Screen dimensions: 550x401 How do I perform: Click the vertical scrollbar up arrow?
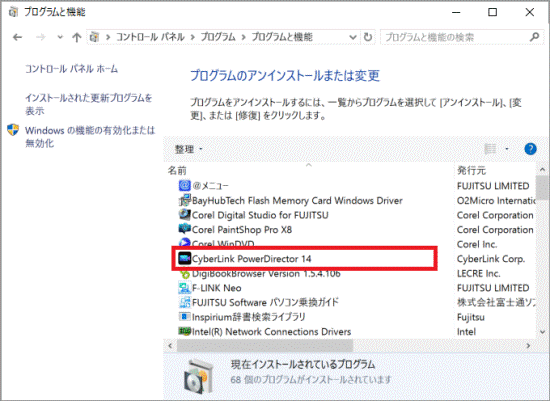(542, 170)
